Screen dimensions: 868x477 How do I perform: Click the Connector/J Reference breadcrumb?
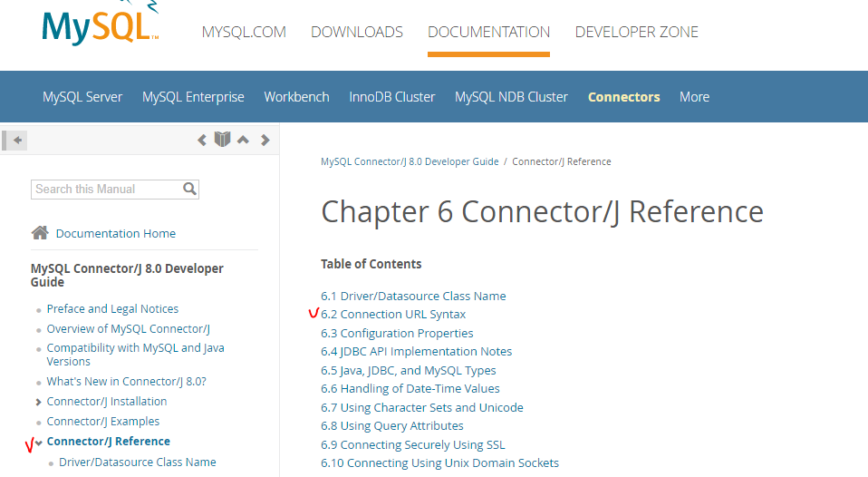coord(562,161)
